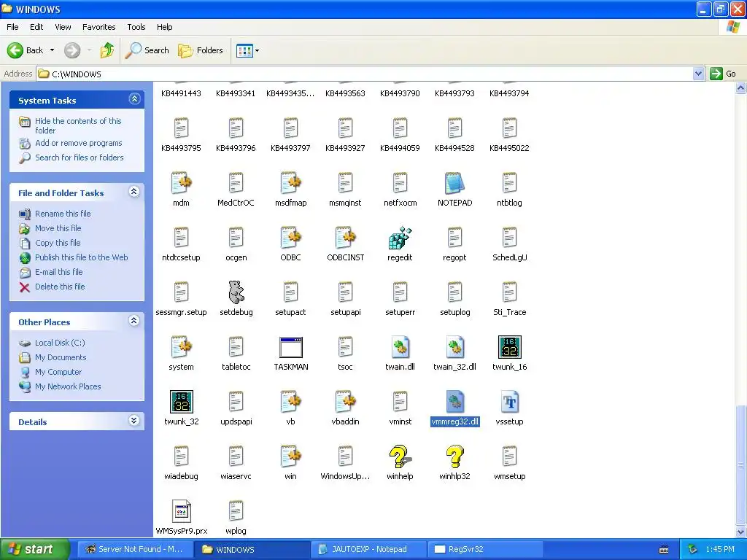747x560 pixels.
Task: Click Search for files or folders
Action: (79, 157)
